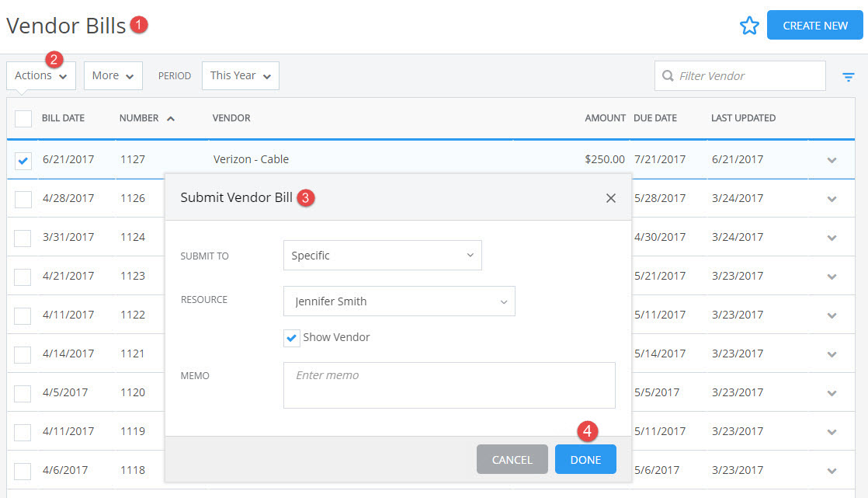The width and height of the screenshot is (868, 498).
Task: Click CANCEL in the dialog
Action: [512, 459]
